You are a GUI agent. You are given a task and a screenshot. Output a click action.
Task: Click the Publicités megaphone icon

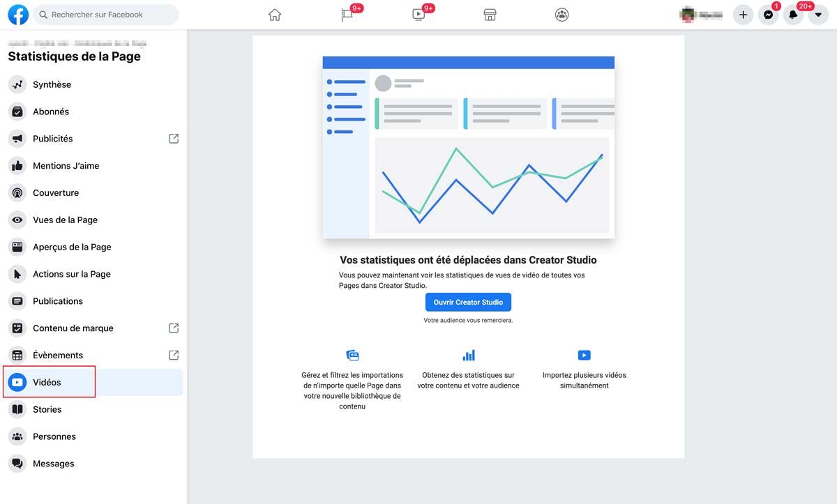click(17, 139)
